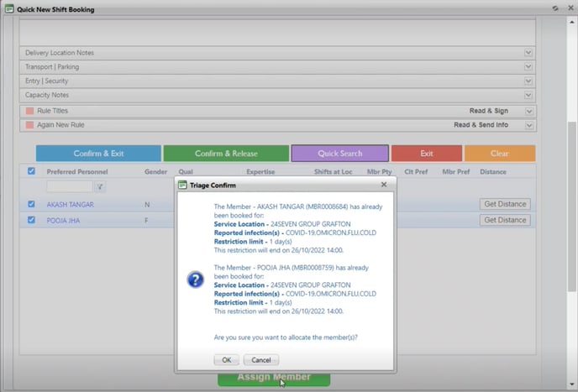Click the red marker beside Rule Titles
Screen dimensions: 578x392
pos(29,111)
